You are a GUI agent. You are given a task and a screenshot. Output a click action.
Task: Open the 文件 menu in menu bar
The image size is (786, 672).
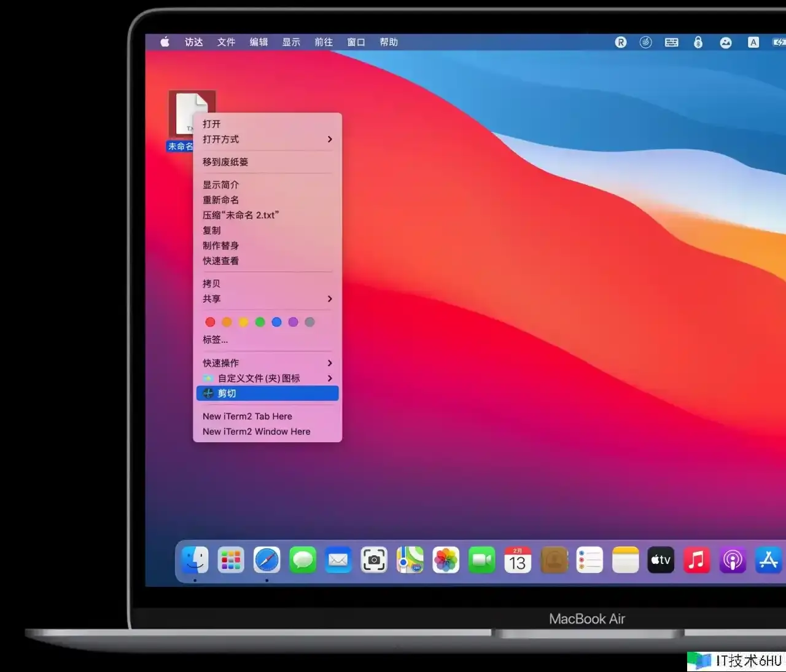[x=226, y=42]
